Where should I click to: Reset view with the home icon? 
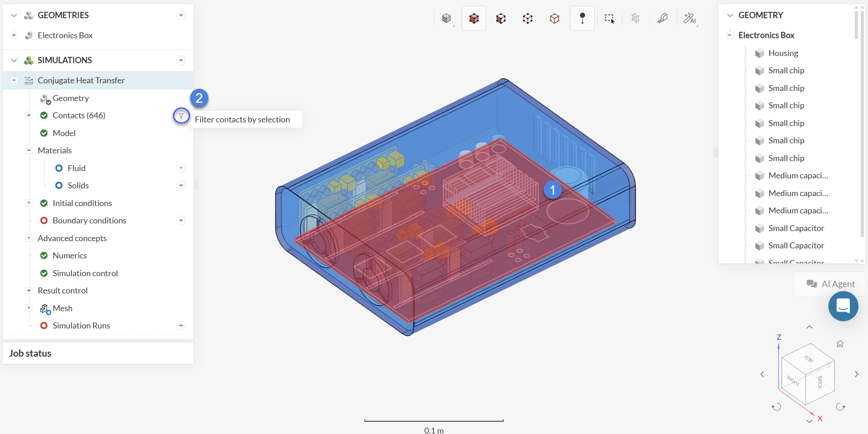coord(840,344)
